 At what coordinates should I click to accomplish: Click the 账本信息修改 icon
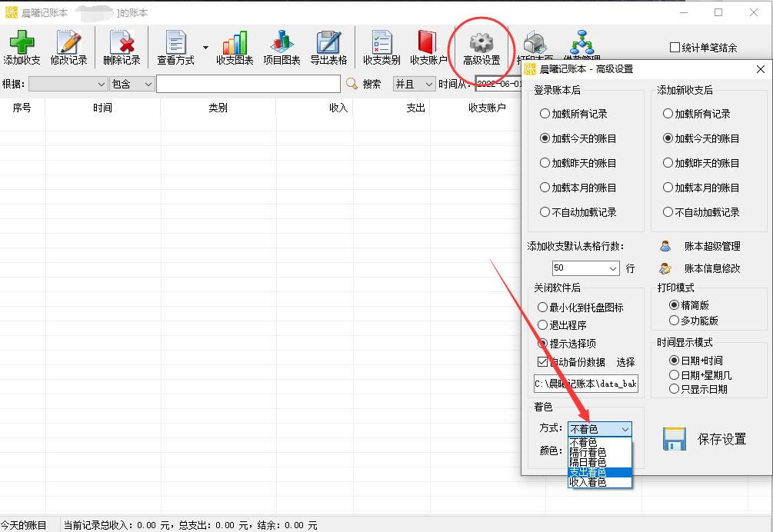[665, 268]
